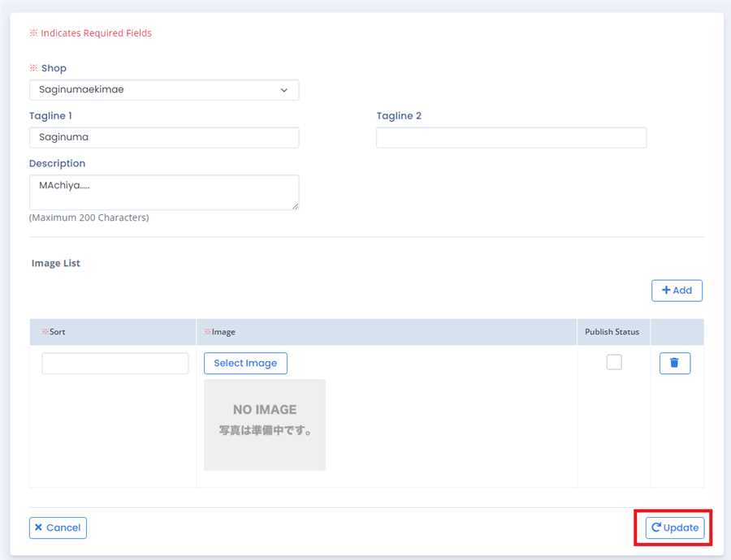Click the Image column header

223,332
